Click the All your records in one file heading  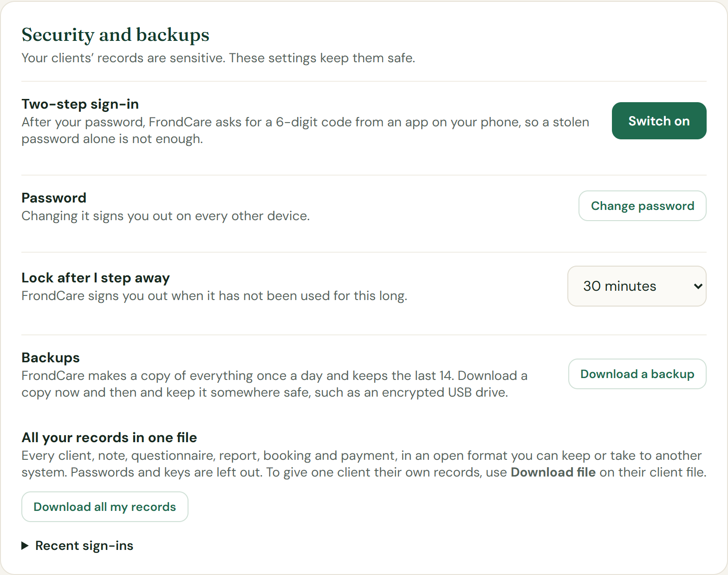tap(109, 438)
